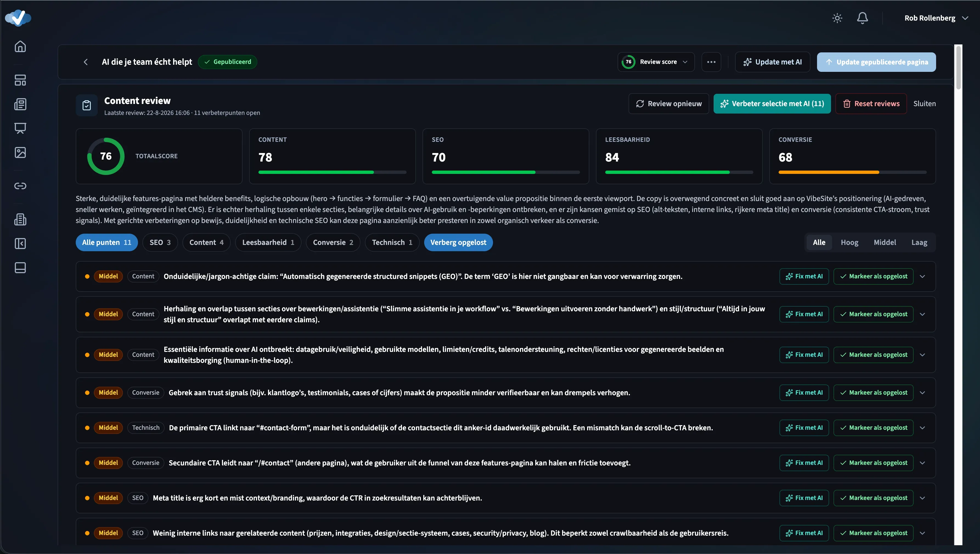Screen dimensions: 980x554
Task: Mark Herhaling en overlap as opgelost
Action: point(874,314)
